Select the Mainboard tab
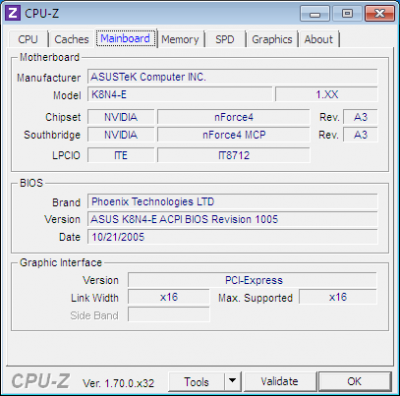Viewport: 400px width, 396px height. point(125,38)
